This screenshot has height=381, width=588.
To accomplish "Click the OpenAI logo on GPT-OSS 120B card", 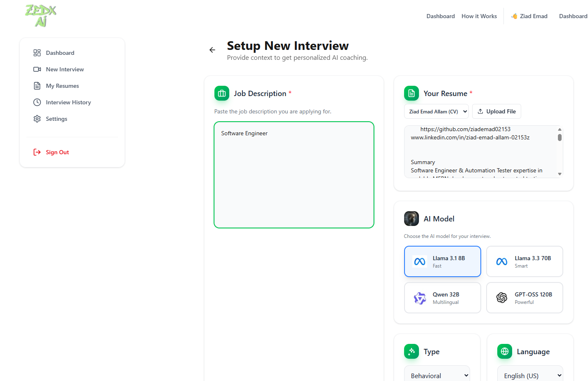I will coord(502,298).
